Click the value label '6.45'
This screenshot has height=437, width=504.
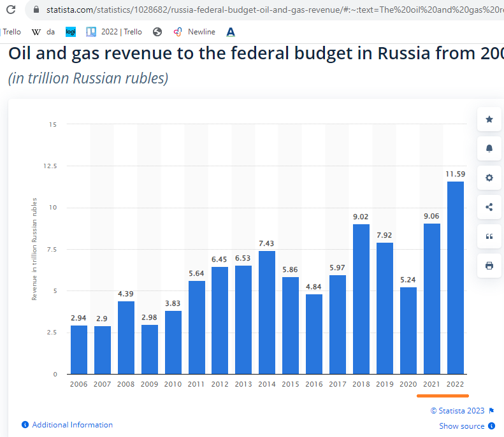pos(219,259)
